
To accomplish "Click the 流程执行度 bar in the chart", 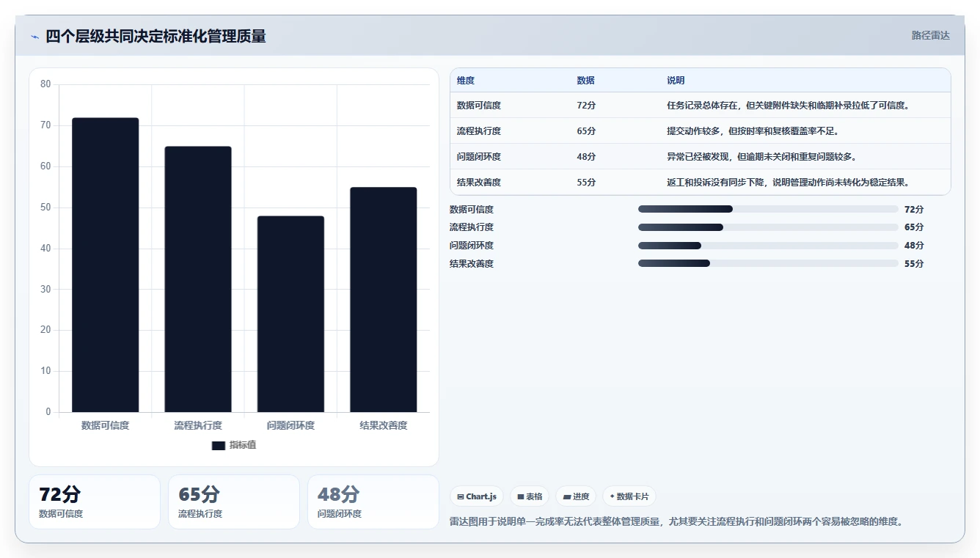I will pyautogui.click(x=198, y=279).
